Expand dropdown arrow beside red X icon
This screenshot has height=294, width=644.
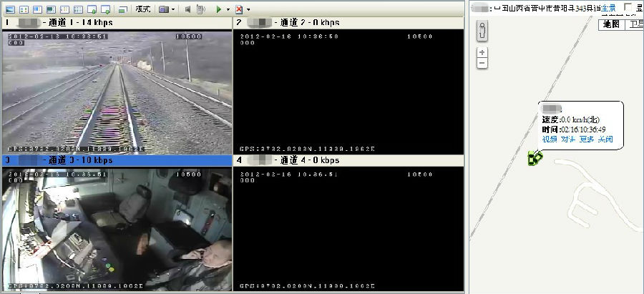click(x=248, y=10)
